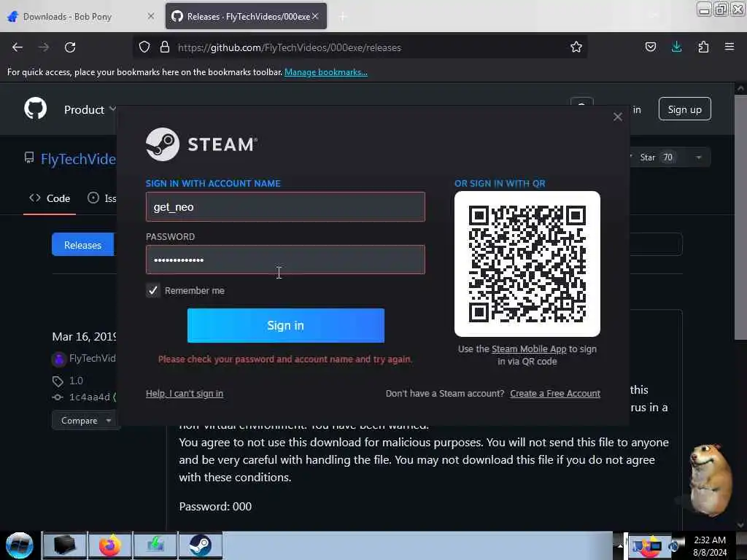This screenshot has width=747, height=560.
Task: Close the Steam sign-in dialog
Action: [617, 117]
